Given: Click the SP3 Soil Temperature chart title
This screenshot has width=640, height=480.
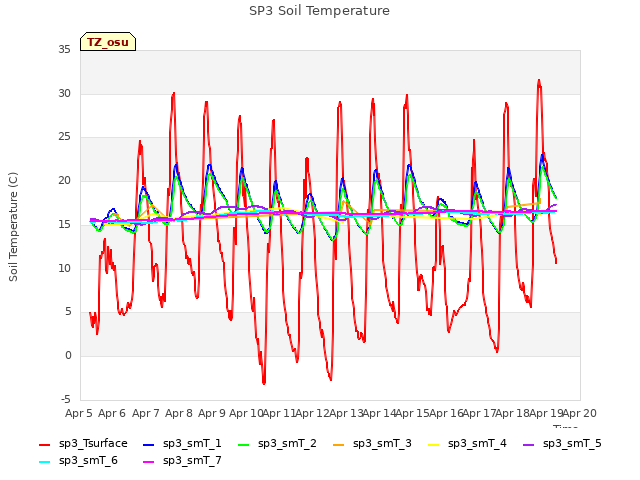Looking at the screenshot, I should point(319,11).
